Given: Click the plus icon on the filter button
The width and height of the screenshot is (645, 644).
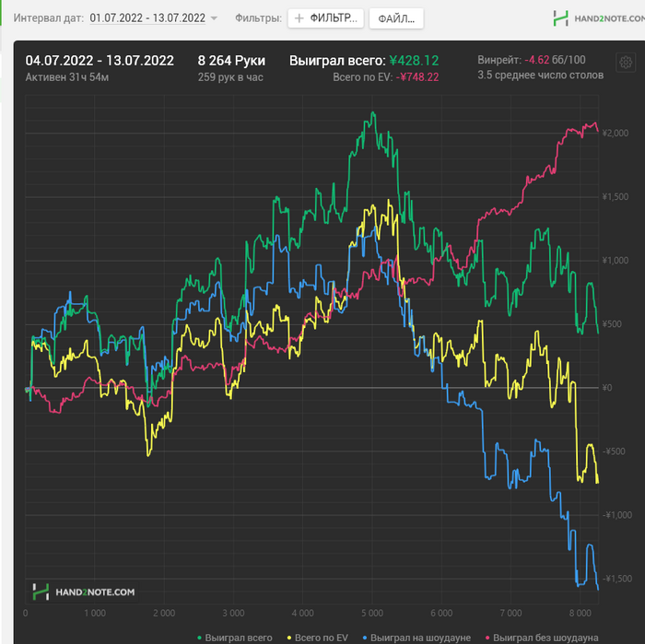Looking at the screenshot, I should (299, 18).
